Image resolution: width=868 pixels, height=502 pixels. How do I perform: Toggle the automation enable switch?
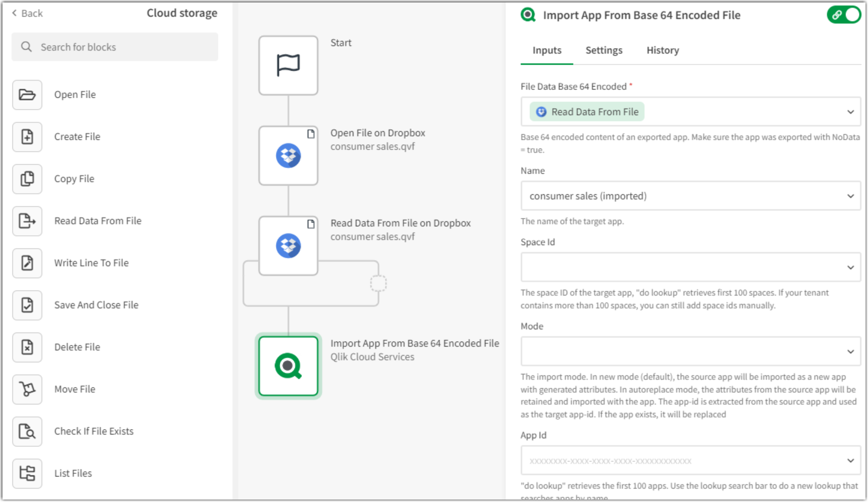coord(843,15)
